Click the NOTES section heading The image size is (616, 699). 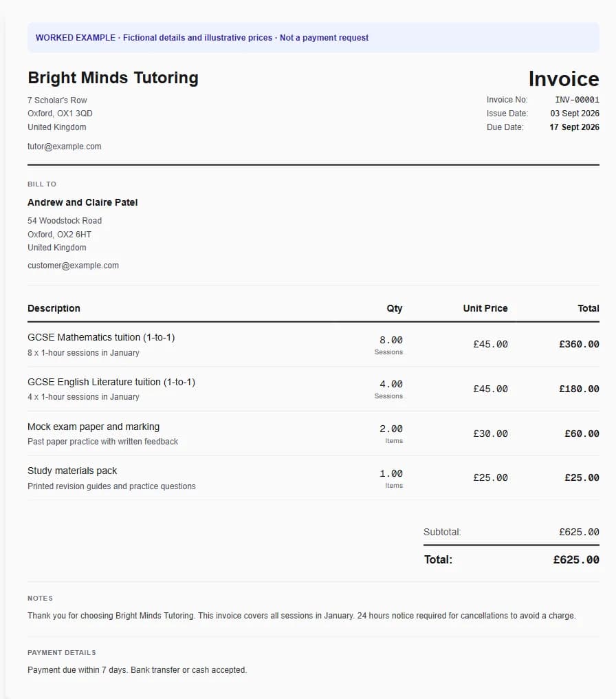tap(40, 599)
